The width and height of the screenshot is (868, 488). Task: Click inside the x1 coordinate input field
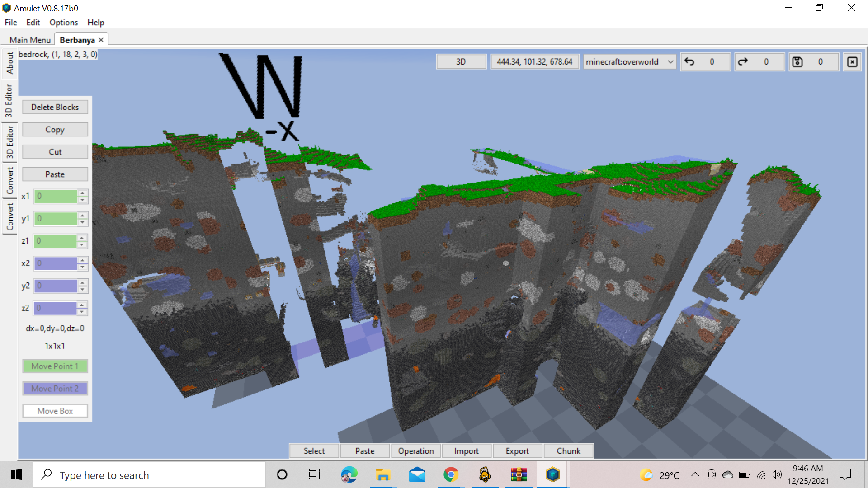(57, 196)
